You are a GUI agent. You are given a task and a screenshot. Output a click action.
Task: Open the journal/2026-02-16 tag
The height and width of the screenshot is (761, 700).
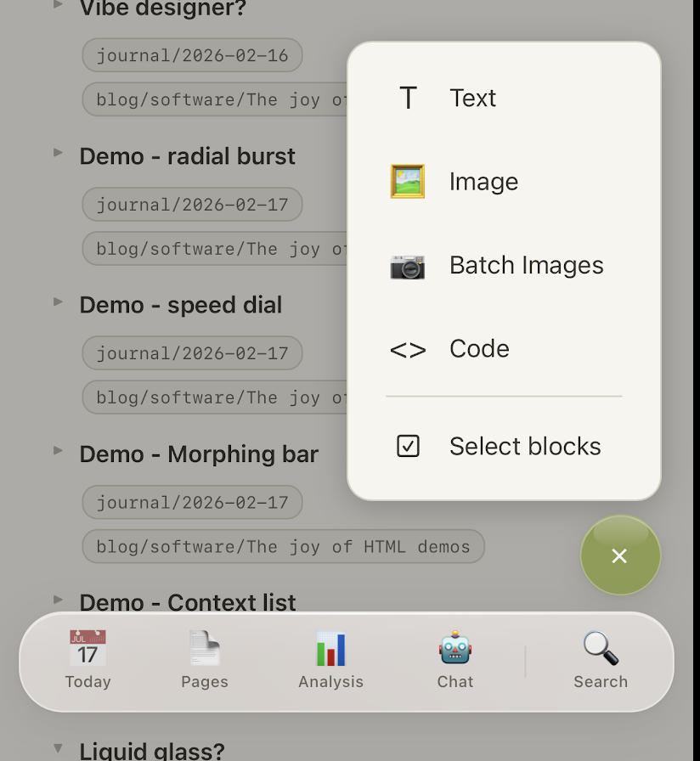[192, 56]
